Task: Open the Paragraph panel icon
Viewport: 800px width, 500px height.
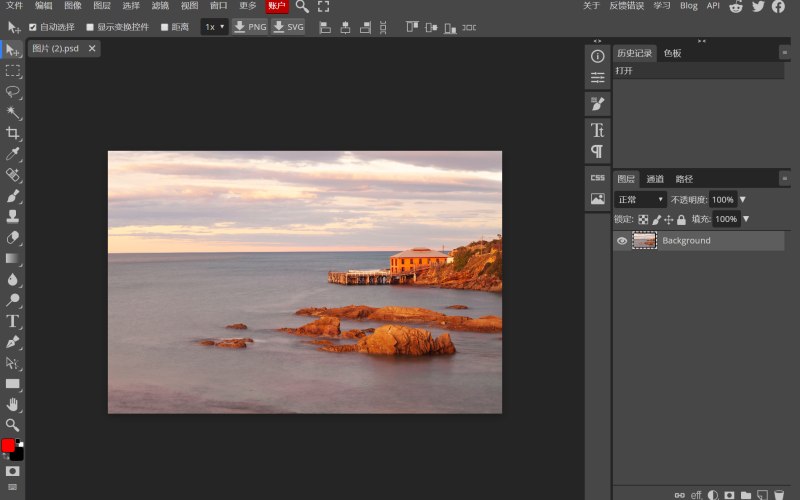Action: (597, 151)
